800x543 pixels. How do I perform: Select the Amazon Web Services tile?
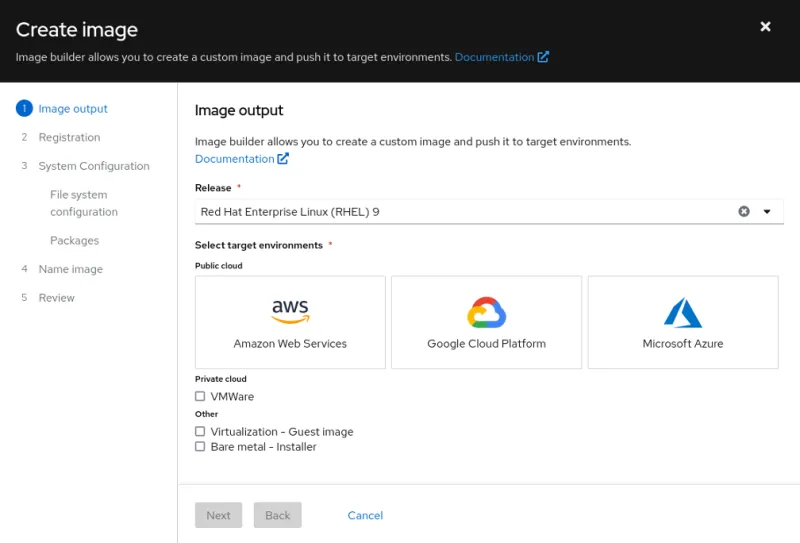tap(290, 322)
